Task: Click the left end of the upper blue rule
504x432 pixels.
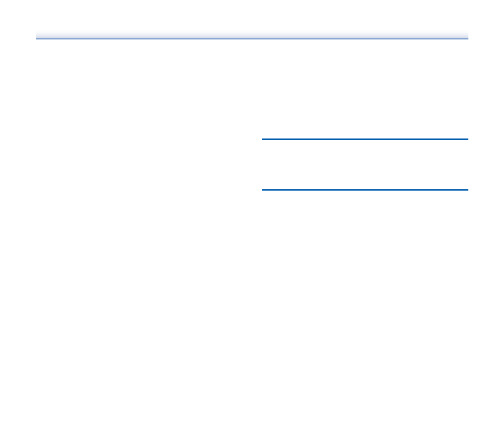Action: [264, 139]
